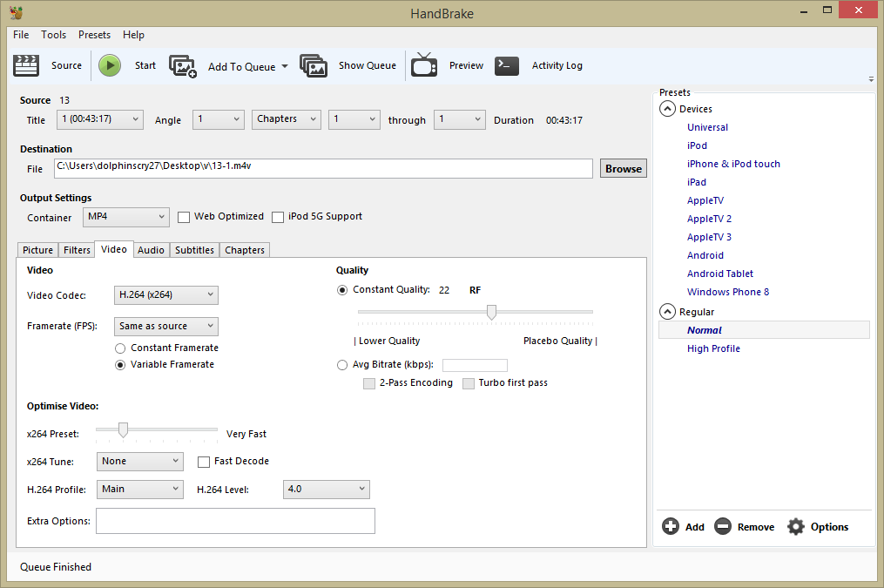
Task: Select the AppleTV 2 preset
Action: [x=709, y=219]
